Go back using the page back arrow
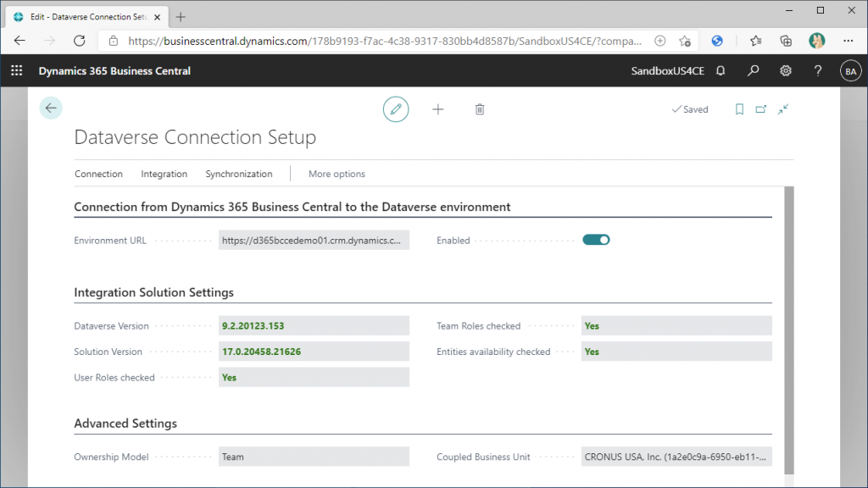 [51, 108]
